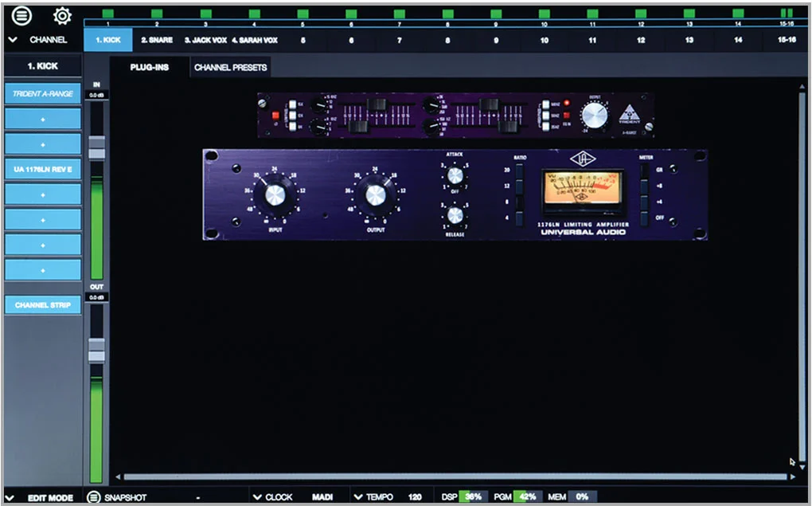Click the Snapshot list icon in bottom bar
Image resolution: width=812 pixels, height=506 pixels.
pyautogui.click(x=93, y=497)
